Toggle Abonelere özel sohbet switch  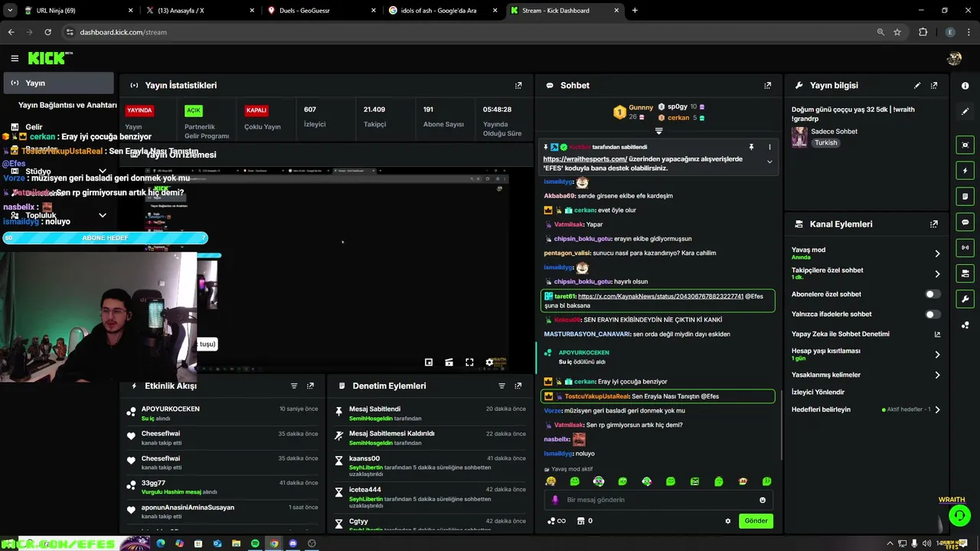click(x=933, y=294)
